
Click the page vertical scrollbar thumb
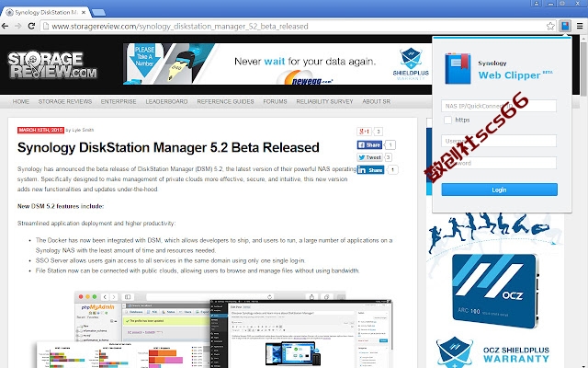click(583, 67)
